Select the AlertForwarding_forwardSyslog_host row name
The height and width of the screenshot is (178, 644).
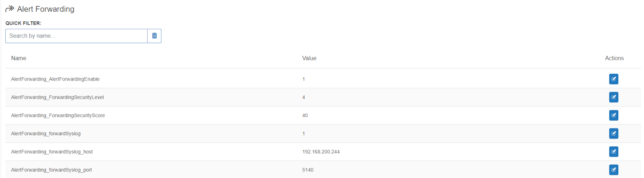(x=52, y=152)
